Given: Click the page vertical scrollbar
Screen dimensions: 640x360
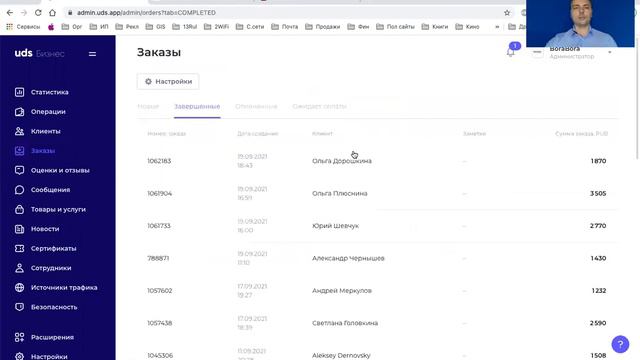Looking at the screenshot, I should coord(638,98).
